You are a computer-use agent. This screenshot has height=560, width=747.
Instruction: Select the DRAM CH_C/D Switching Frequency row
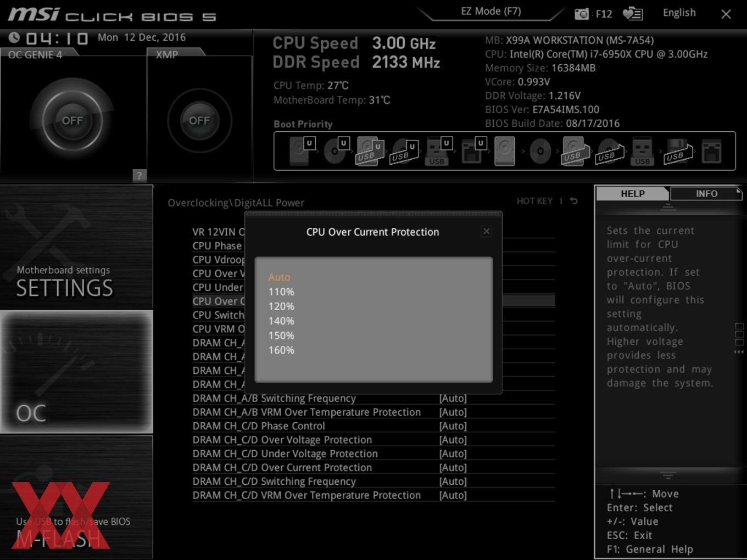(x=374, y=481)
